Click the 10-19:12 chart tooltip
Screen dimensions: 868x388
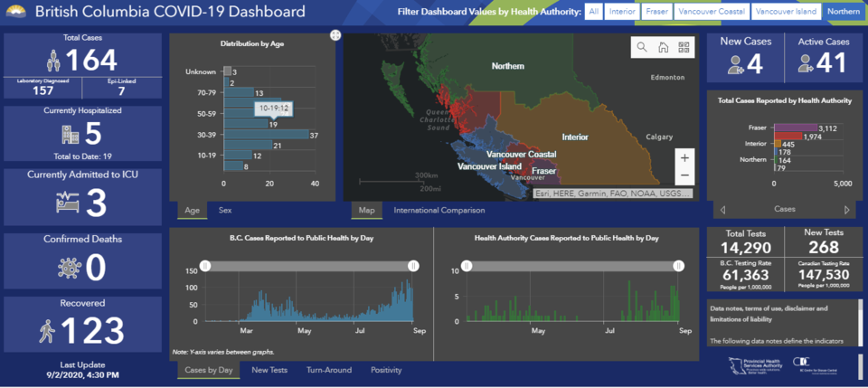(x=272, y=108)
